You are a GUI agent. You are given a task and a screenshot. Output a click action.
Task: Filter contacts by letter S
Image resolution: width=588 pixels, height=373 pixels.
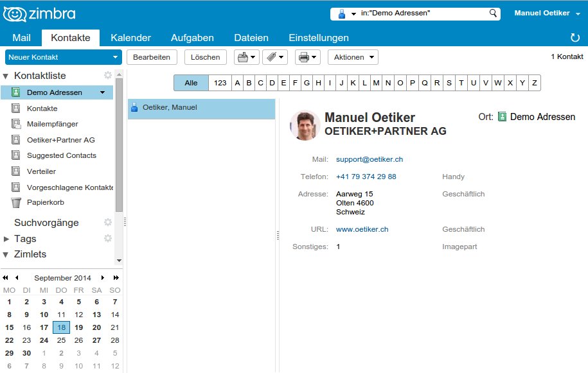(449, 83)
